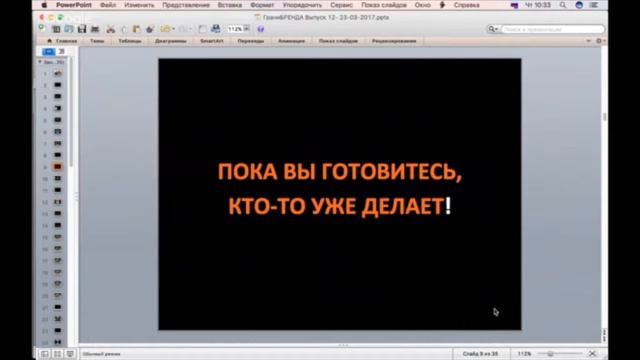The image size is (640, 360).
Task: Open the Undo history dropdown arrow
Action: 173,29
